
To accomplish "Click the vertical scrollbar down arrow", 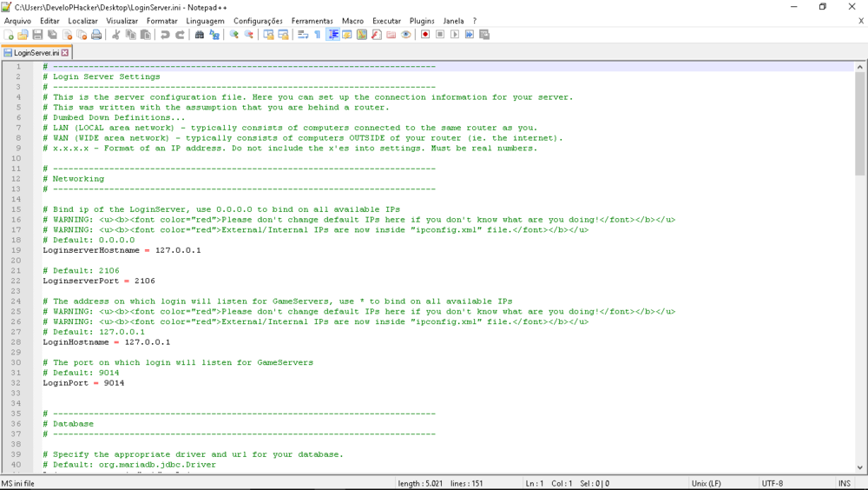I will coord(858,468).
